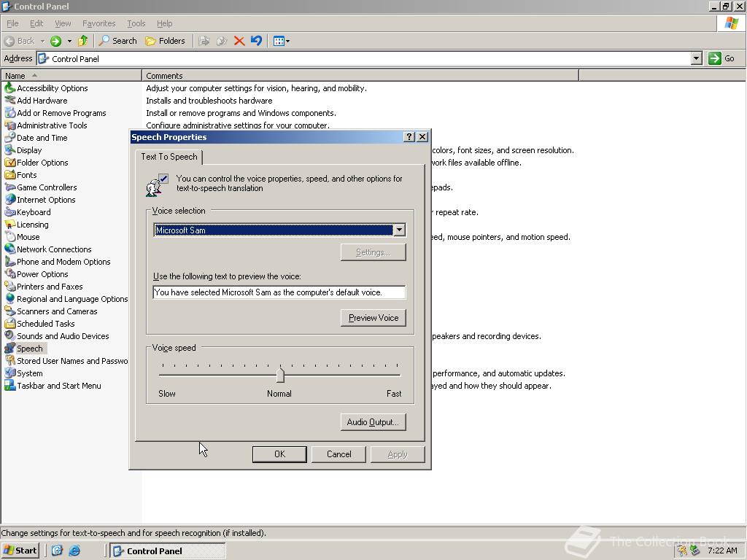Screen dimensions: 747x560
Task: Expand the Address bar dropdown arrow
Action: (x=697, y=58)
